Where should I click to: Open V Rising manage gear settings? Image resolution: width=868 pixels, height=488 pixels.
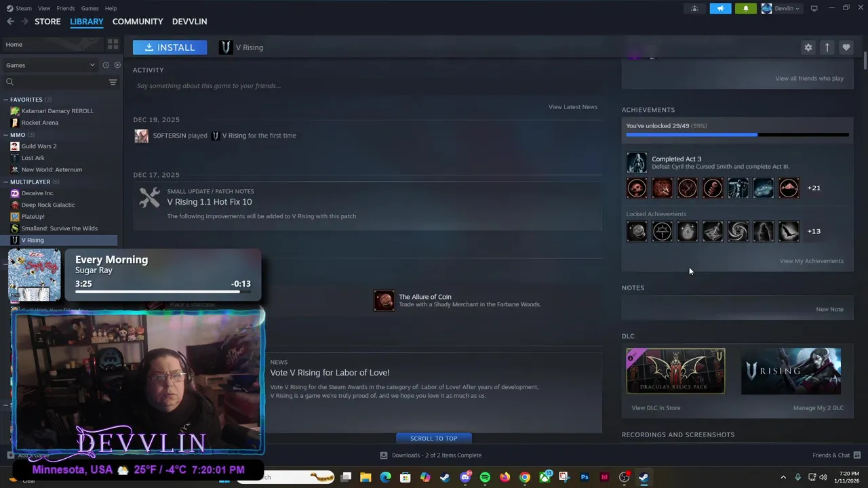click(x=808, y=47)
